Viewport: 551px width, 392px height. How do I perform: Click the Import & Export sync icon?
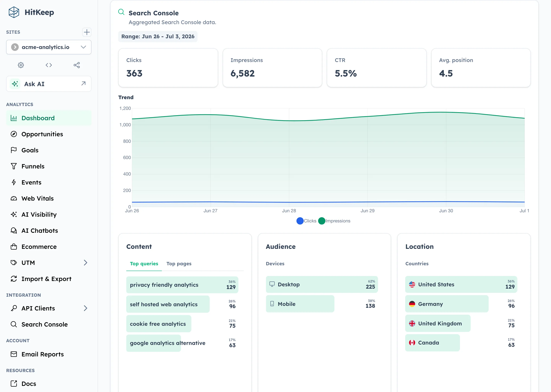(x=14, y=279)
